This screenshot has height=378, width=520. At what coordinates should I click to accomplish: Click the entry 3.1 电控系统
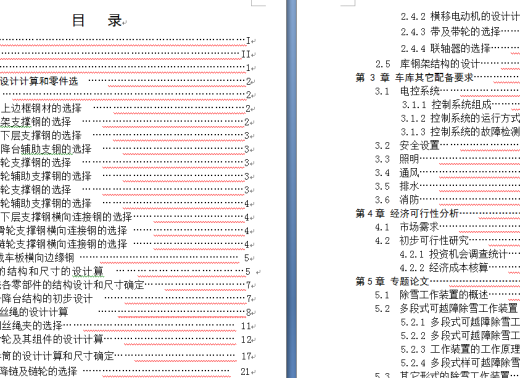407,91
